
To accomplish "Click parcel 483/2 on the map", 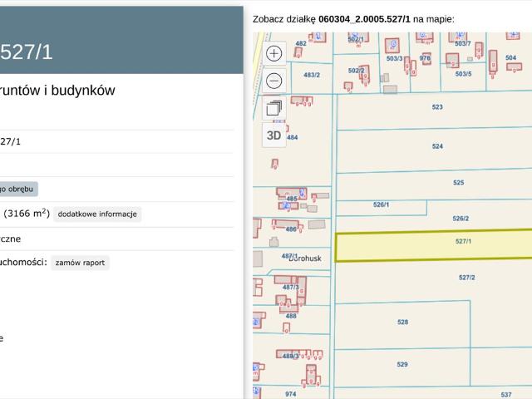I will [312, 75].
